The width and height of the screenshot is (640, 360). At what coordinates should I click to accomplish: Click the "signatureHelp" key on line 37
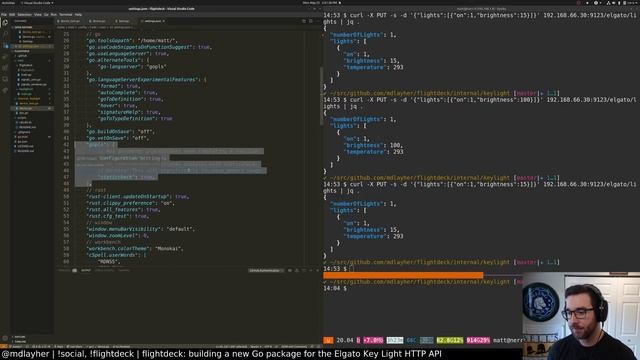120,112
